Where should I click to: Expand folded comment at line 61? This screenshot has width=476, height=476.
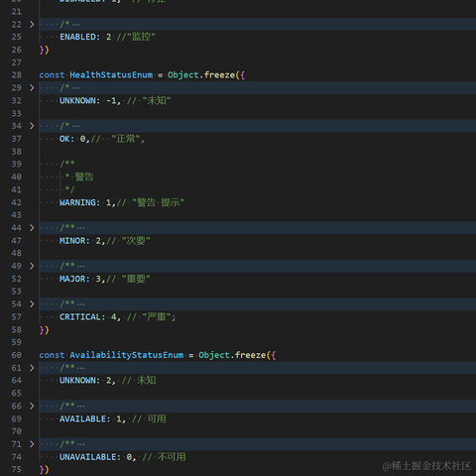(x=32, y=368)
